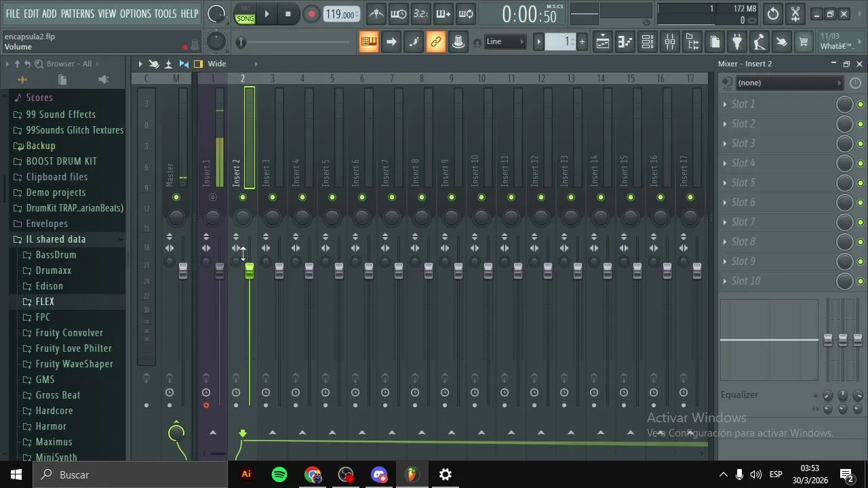The width and height of the screenshot is (868, 488).
Task: Mute Insert 8 with its green light
Action: [422, 197]
